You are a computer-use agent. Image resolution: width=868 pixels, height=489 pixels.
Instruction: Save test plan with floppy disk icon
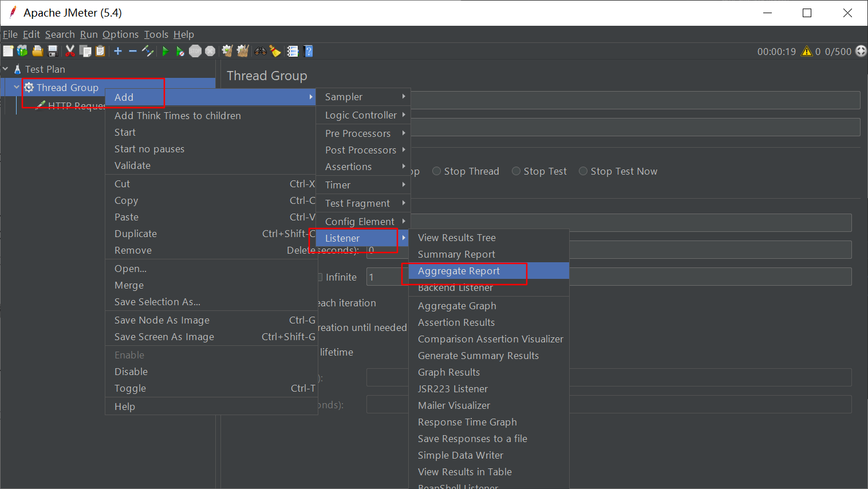(x=53, y=51)
